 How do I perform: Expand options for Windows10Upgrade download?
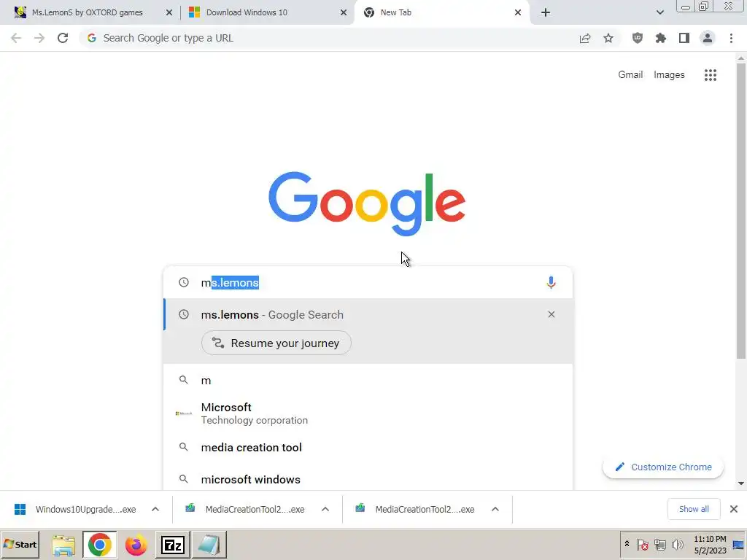point(155,510)
